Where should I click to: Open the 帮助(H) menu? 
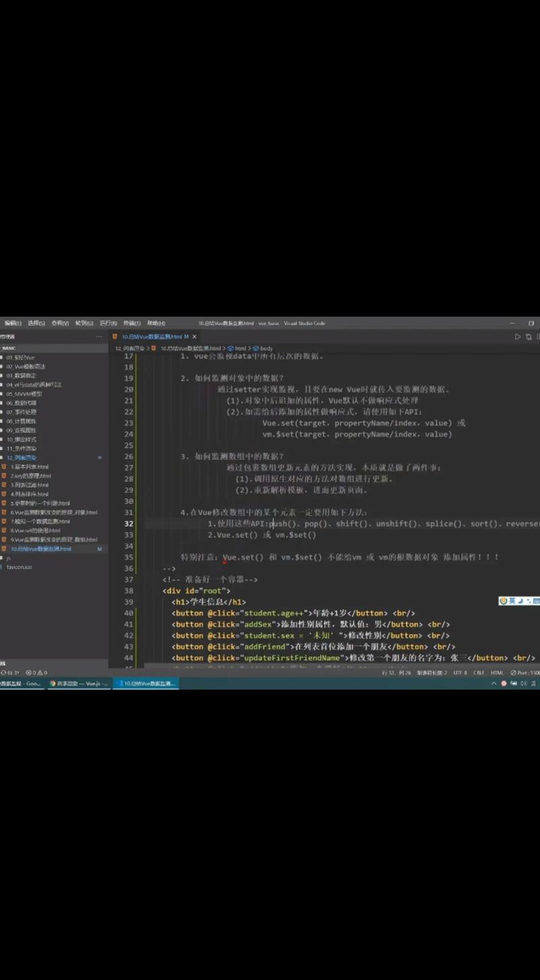156,324
